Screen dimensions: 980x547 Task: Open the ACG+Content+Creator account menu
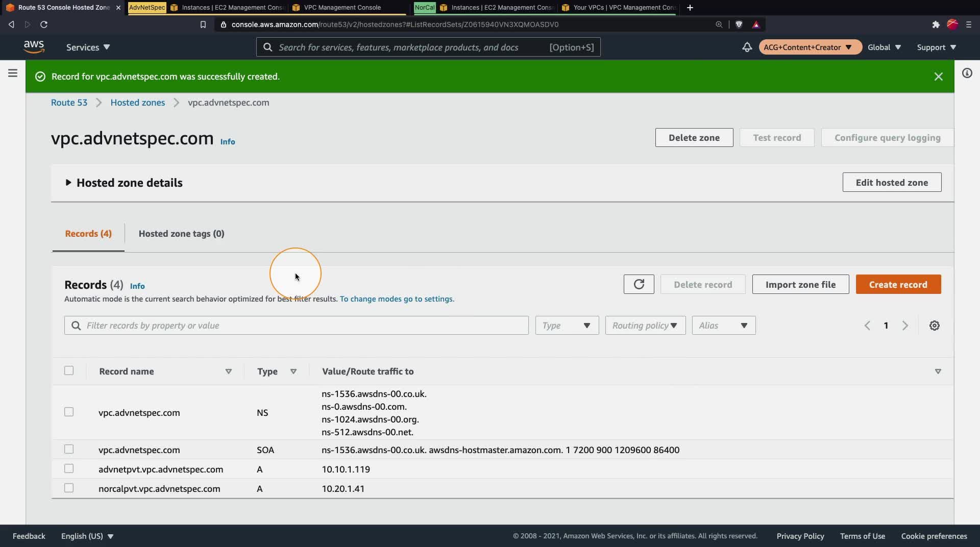[810, 47]
